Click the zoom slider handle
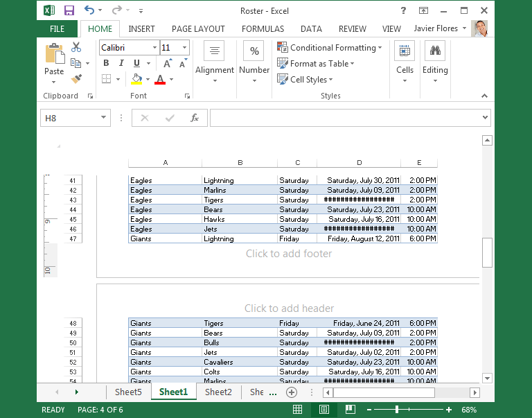This screenshot has height=418, width=532. pos(397,410)
